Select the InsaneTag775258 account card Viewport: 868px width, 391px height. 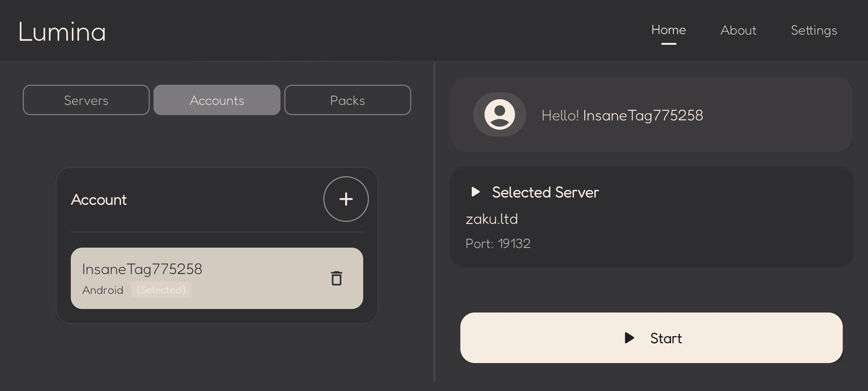point(217,278)
